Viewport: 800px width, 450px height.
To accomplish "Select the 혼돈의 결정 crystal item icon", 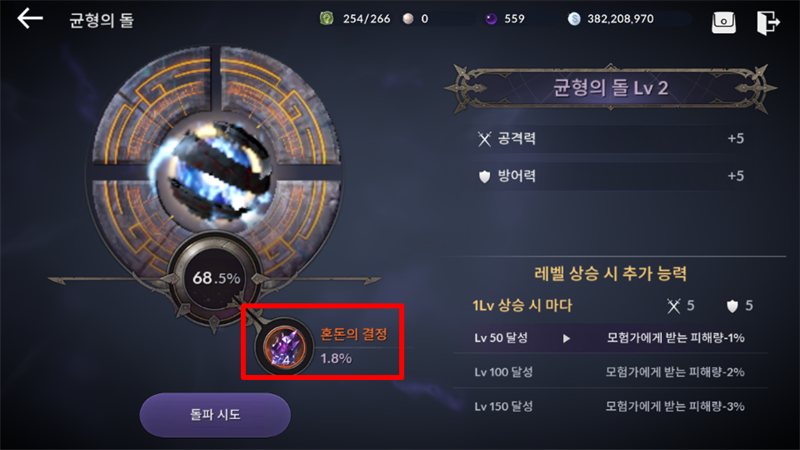I will (285, 347).
